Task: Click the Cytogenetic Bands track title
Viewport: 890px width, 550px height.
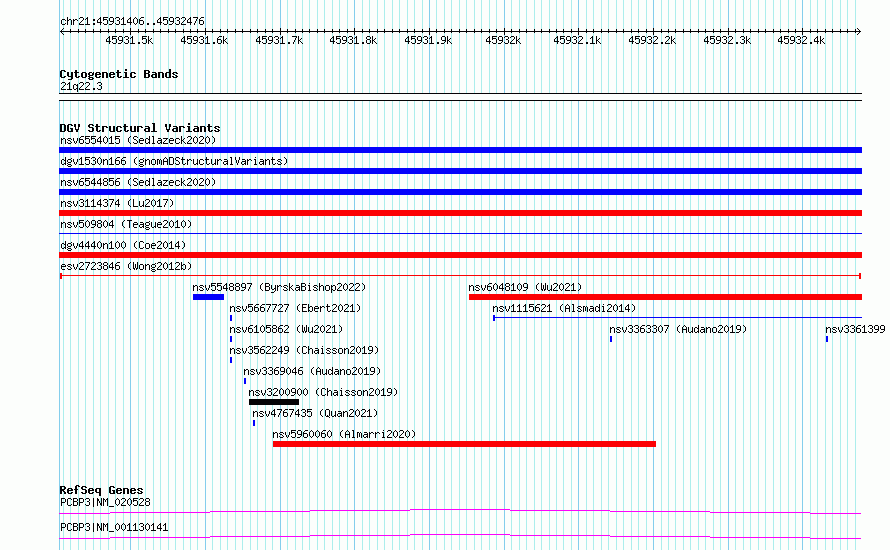Action: (x=119, y=74)
